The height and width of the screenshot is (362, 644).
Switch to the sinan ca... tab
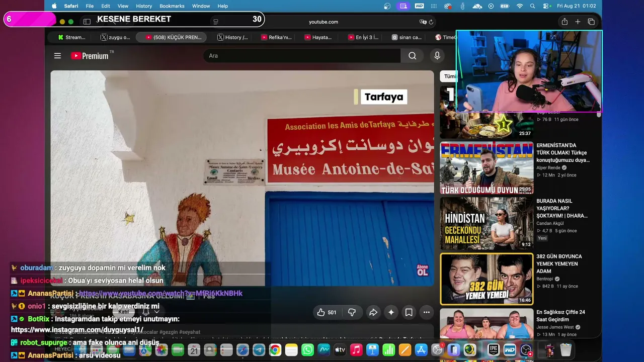pos(407,37)
